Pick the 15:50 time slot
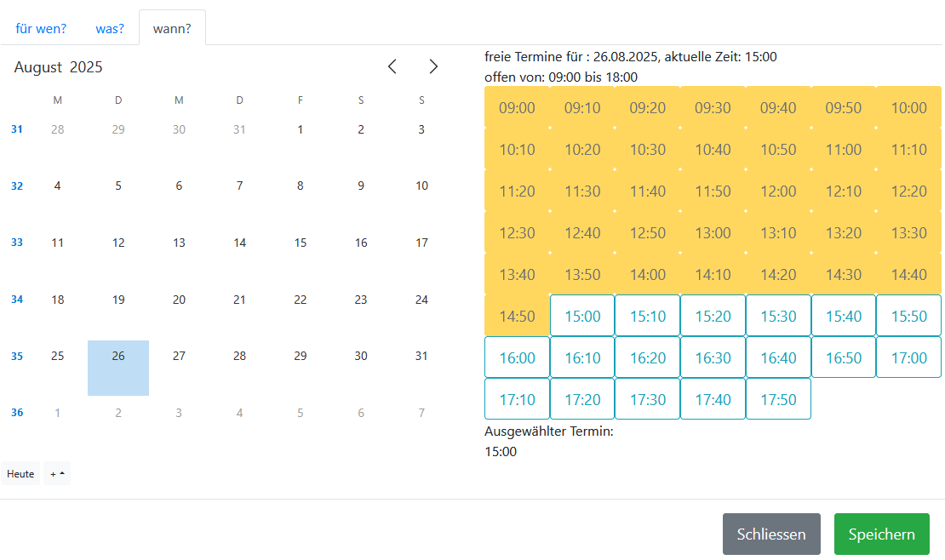This screenshot has width=945, height=560. pyautogui.click(x=908, y=316)
